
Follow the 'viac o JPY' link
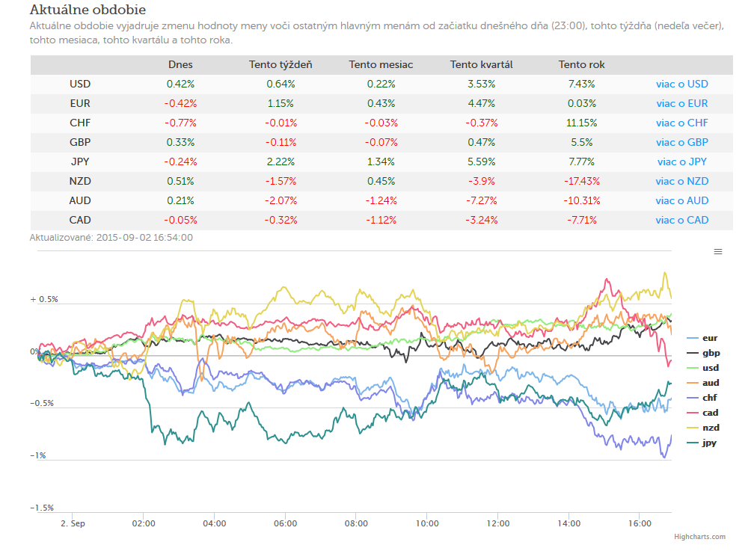tap(682, 162)
